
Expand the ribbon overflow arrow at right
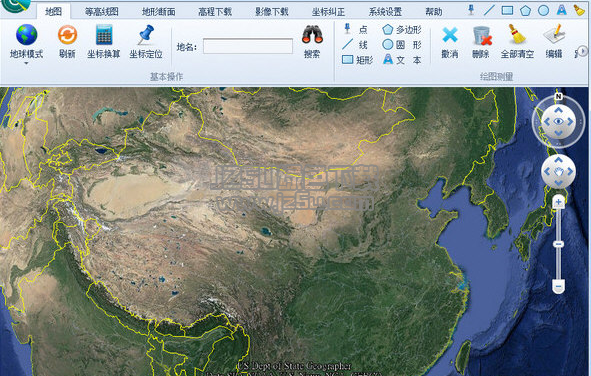(583, 50)
